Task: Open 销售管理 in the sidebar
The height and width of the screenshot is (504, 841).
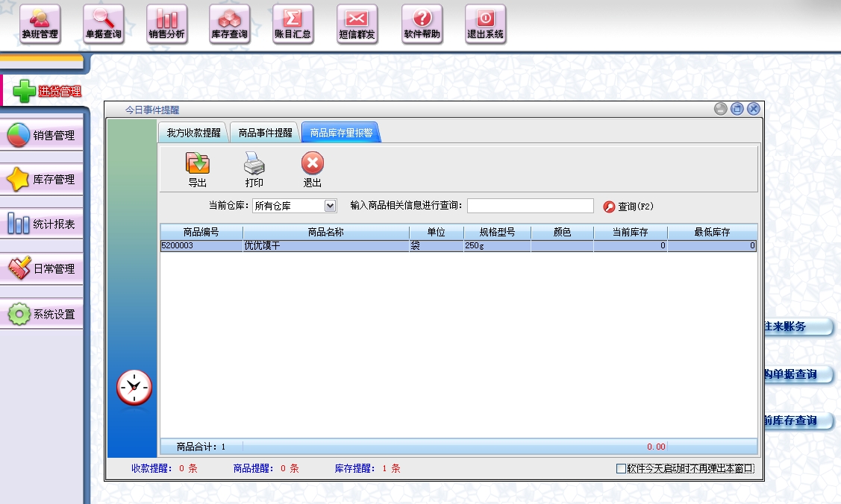Action: tap(43, 136)
